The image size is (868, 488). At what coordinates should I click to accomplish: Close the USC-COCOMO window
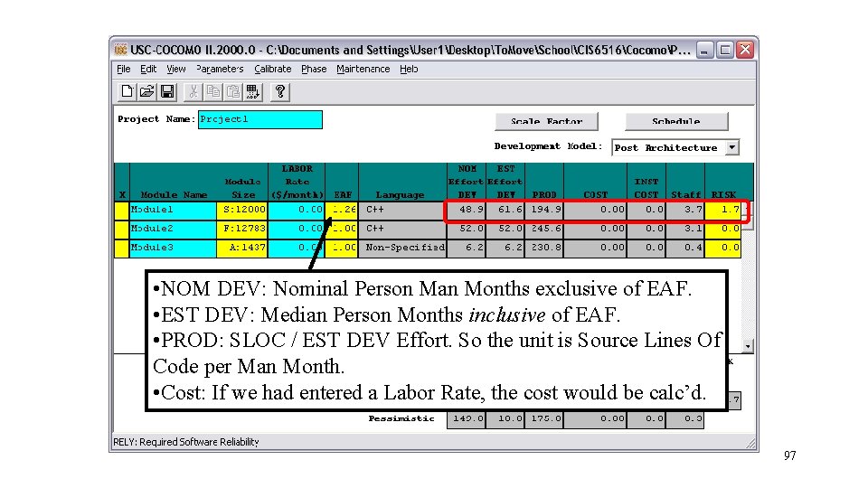(x=745, y=50)
